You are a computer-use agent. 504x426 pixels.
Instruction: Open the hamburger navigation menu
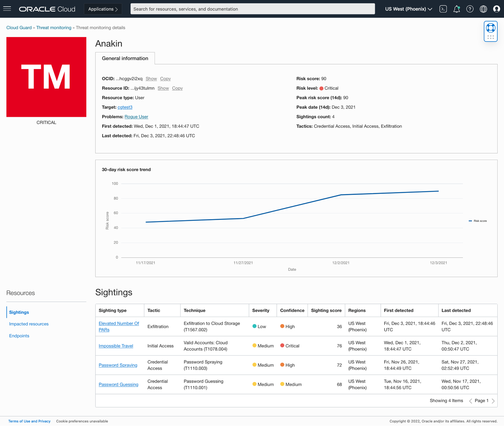[x=7, y=9]
